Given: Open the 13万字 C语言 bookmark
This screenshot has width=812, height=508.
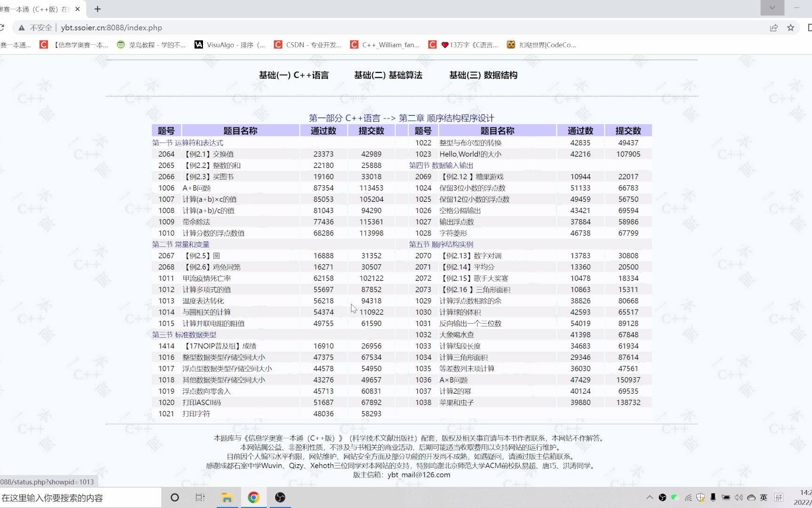Looking at the screenshot, I should coord(463,45).
